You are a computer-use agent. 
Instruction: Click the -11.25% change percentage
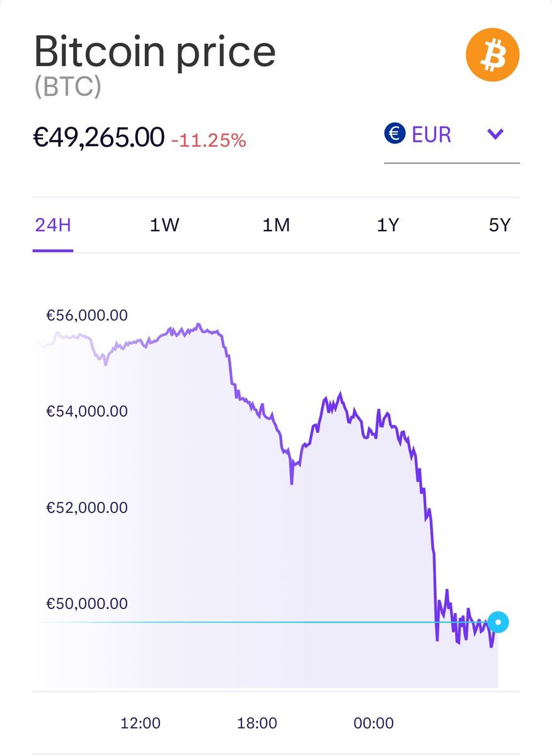pos(209,140)
